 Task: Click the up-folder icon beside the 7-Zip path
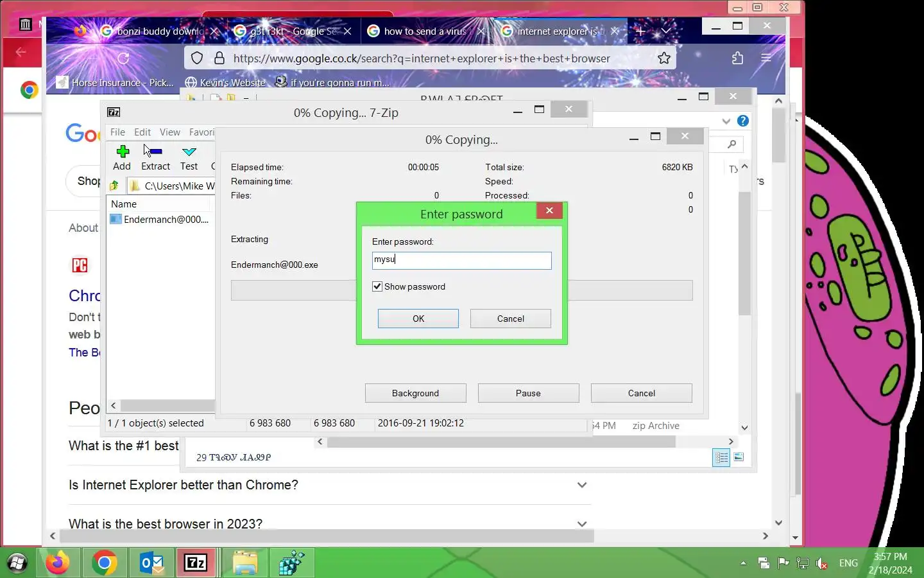[x=114, y=186]
